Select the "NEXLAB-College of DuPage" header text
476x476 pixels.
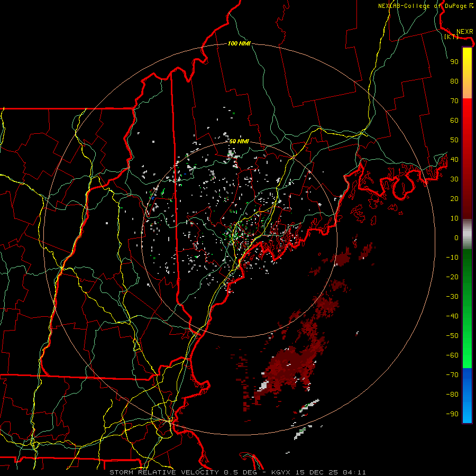(422, 6)
